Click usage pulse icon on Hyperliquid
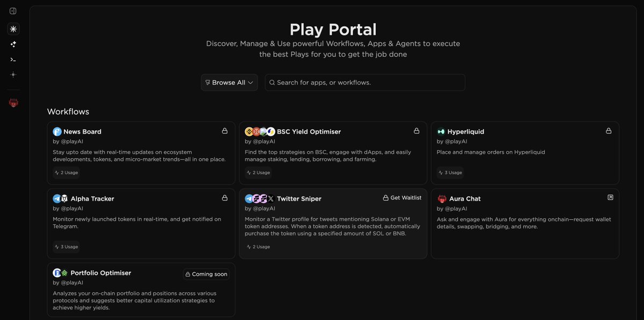This screenshot has width=644, height=320. click(x=441, y=173)
